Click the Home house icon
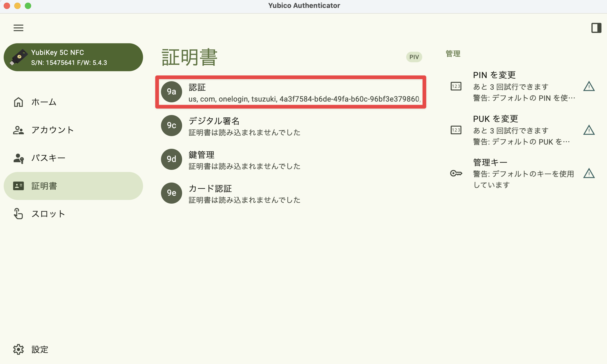Viewport: 607px width, 364px height. 18,102
